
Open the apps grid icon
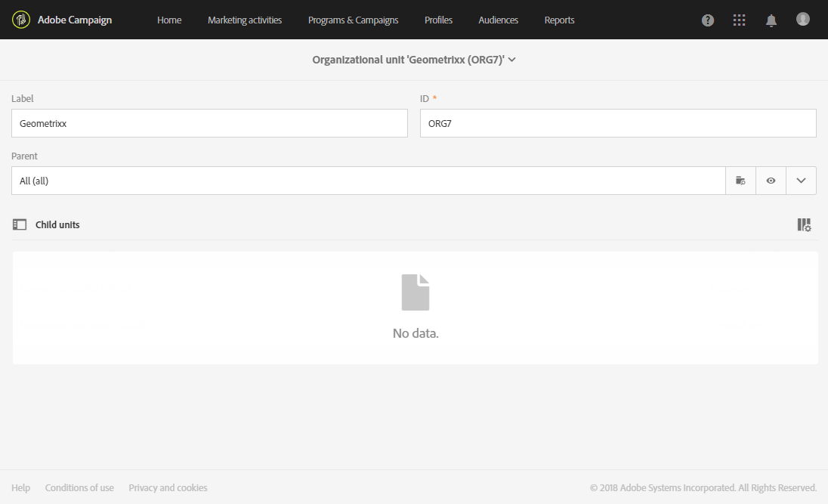(x=740, y=20)
